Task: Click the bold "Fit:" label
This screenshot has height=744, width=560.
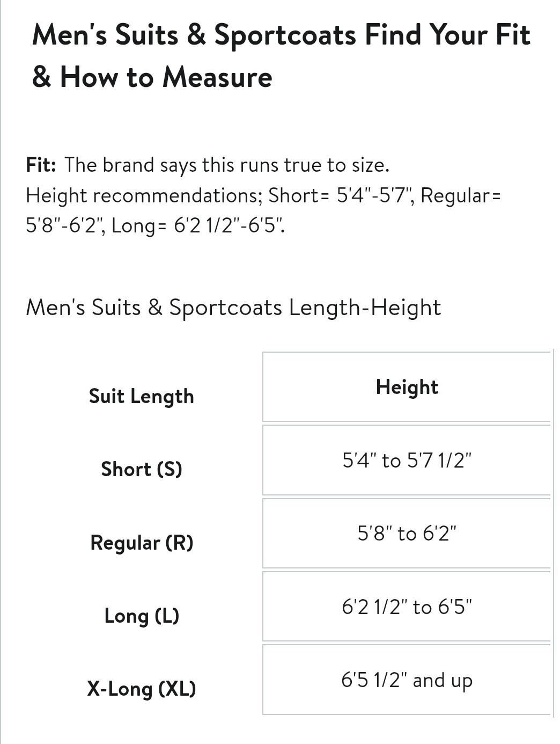Action: (x=41, y=165)
